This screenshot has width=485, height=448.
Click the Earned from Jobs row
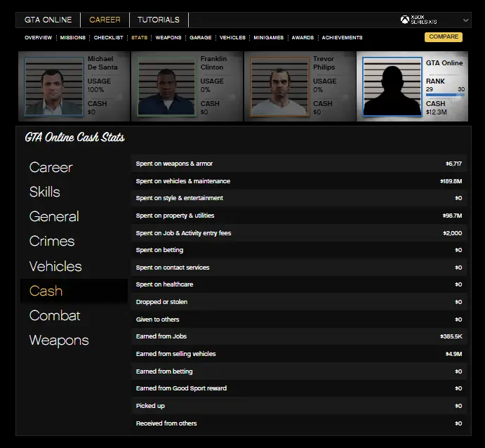298,336
